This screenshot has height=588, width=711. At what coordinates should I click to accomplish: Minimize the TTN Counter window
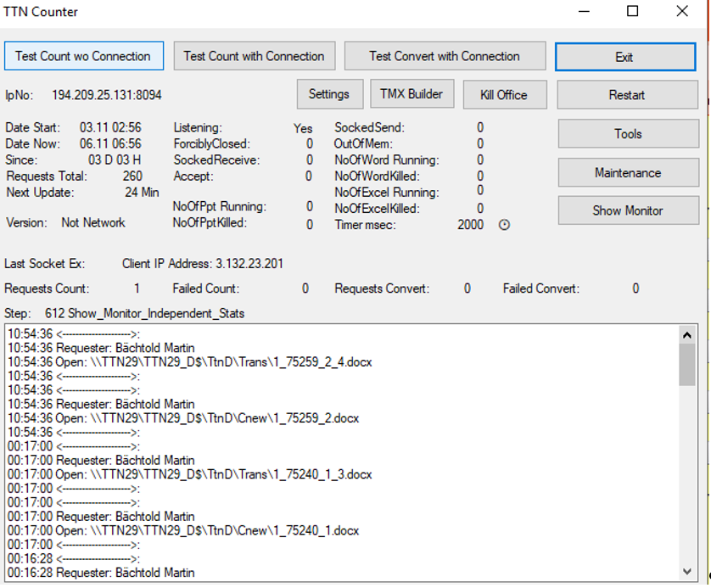pyautogui.click(x=583, y=12)
